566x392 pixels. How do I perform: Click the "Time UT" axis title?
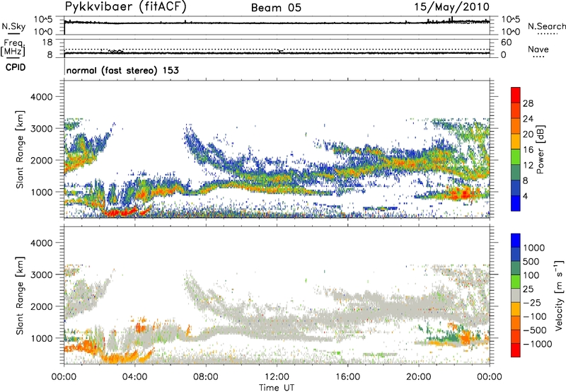277,387
